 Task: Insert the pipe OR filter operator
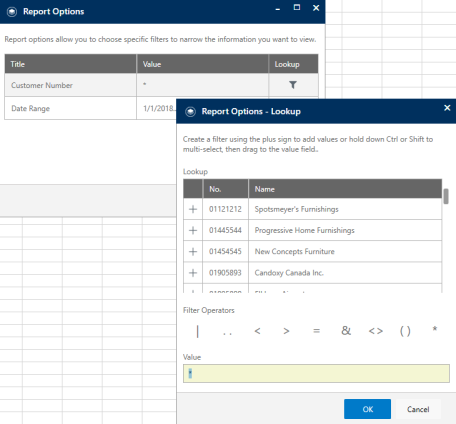point(198,331)
